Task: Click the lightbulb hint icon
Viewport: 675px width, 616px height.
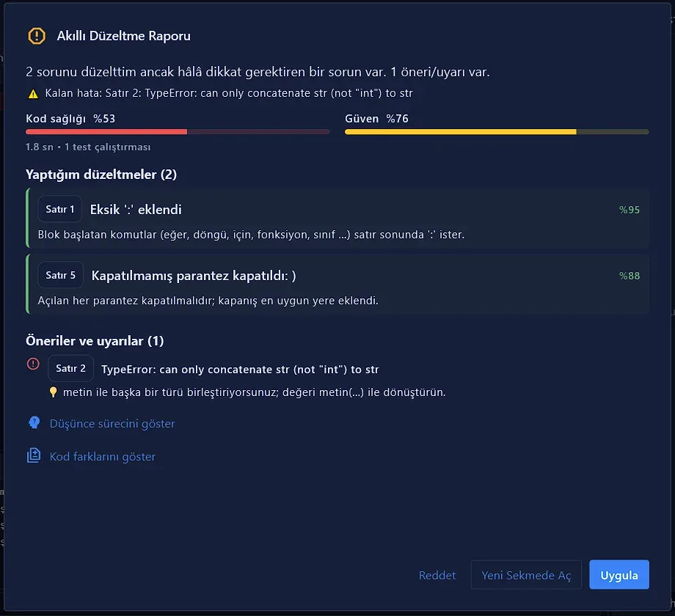Action: [53, 392]
